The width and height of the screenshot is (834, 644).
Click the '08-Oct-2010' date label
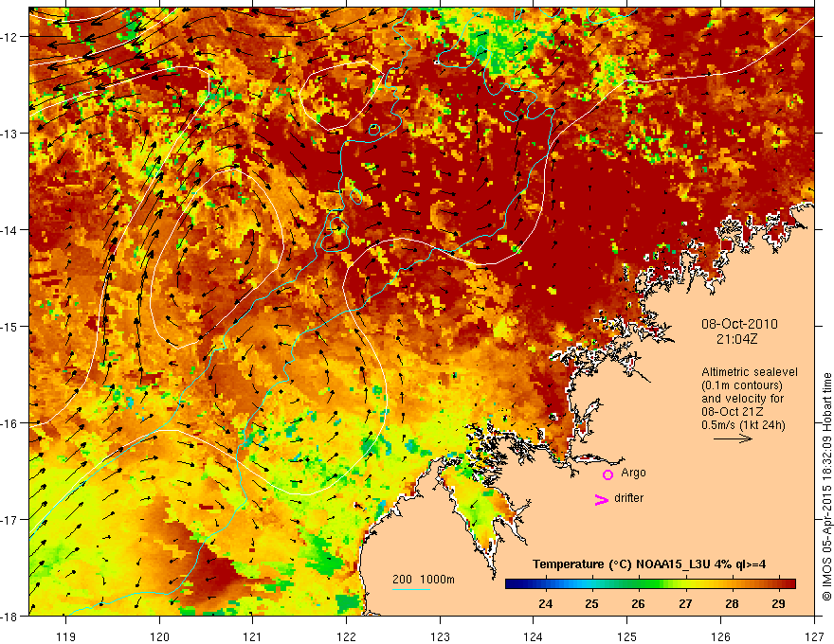739,324
